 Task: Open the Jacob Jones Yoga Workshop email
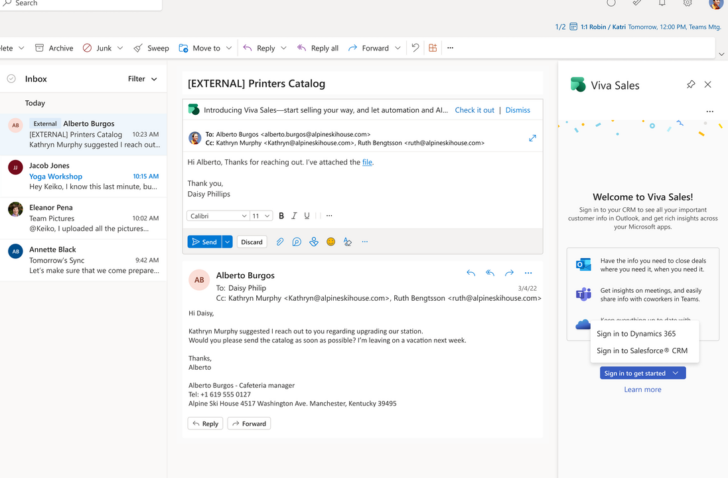[84, 176]
